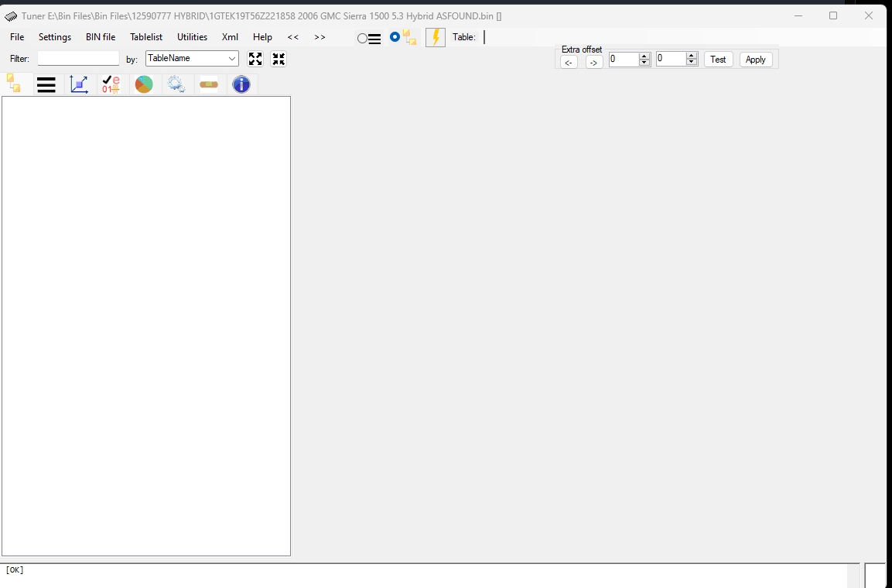Screen dimensions: 892x588
Task: Switch to the three-bar list tab icon
Action: 46,85
